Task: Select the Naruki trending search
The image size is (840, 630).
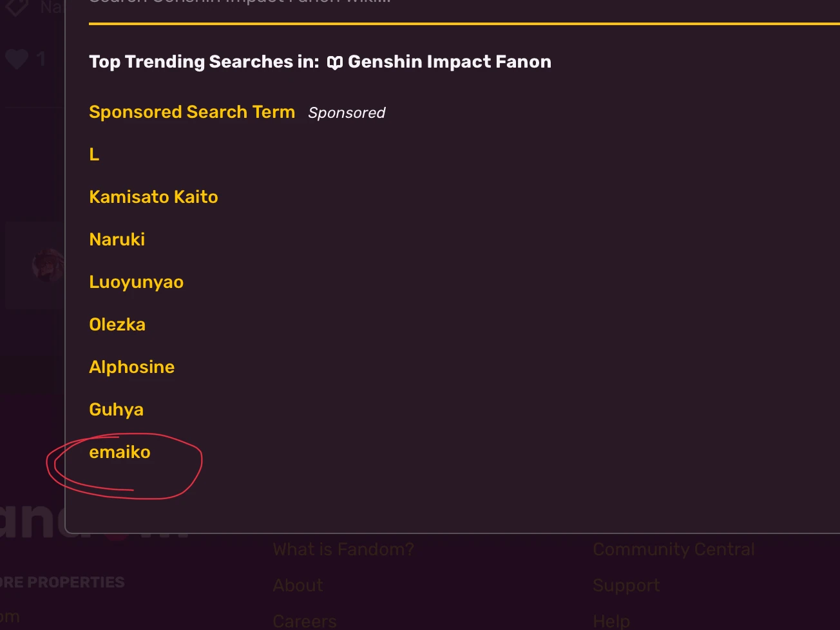Action: [117, 240]
